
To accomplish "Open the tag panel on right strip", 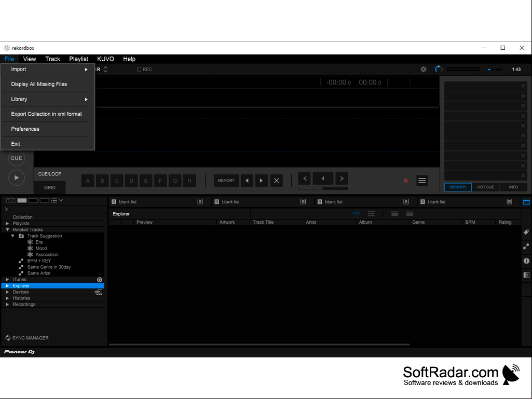I will pyautogui.click(x=527, y=232).
